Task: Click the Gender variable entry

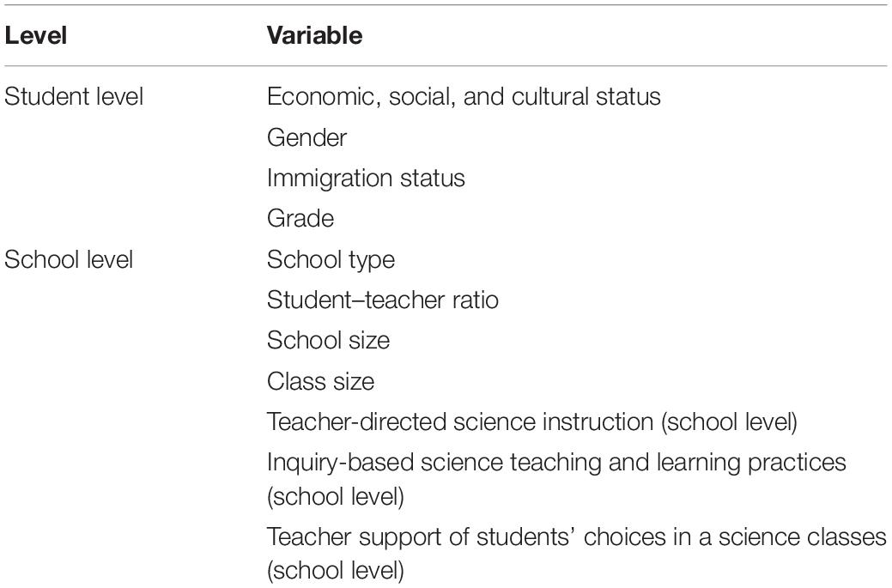Action: point(306,137)
